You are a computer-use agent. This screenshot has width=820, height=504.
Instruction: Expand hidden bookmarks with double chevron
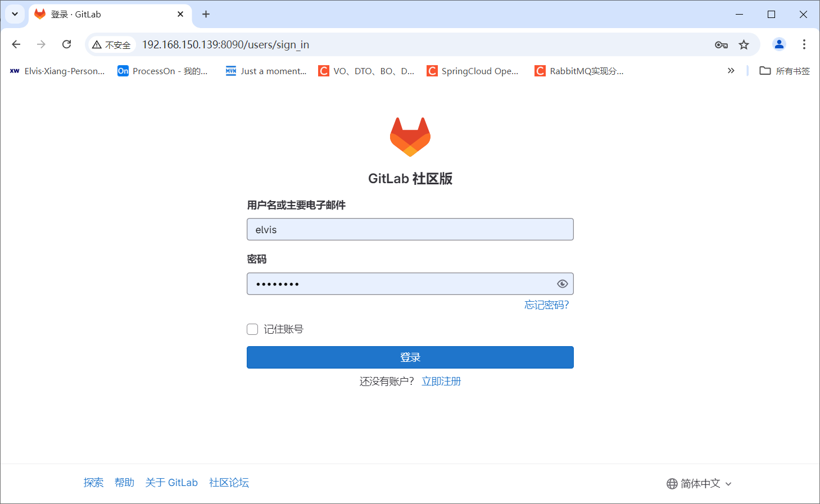731,71
